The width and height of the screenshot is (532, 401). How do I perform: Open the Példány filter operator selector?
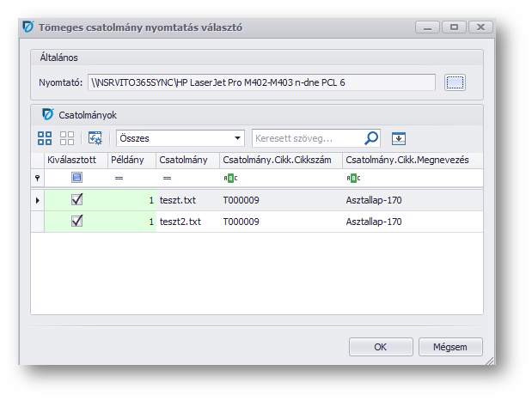click(x=119, y=178)
